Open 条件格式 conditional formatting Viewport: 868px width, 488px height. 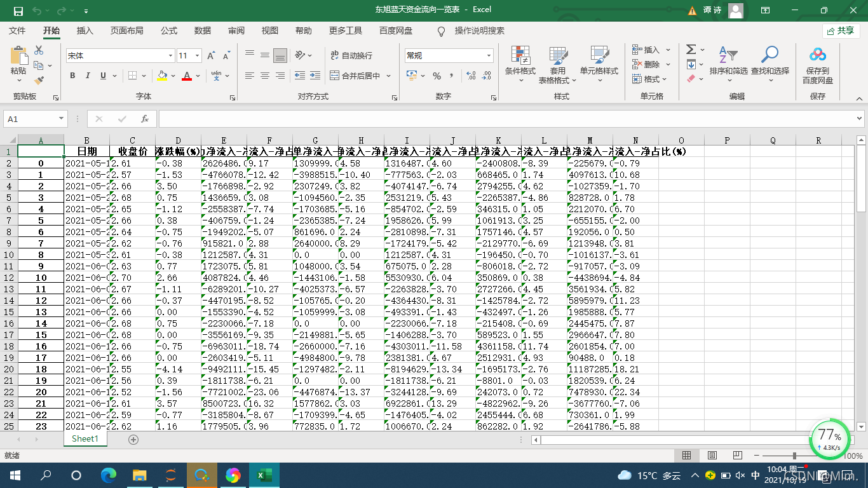click(520, 64)
